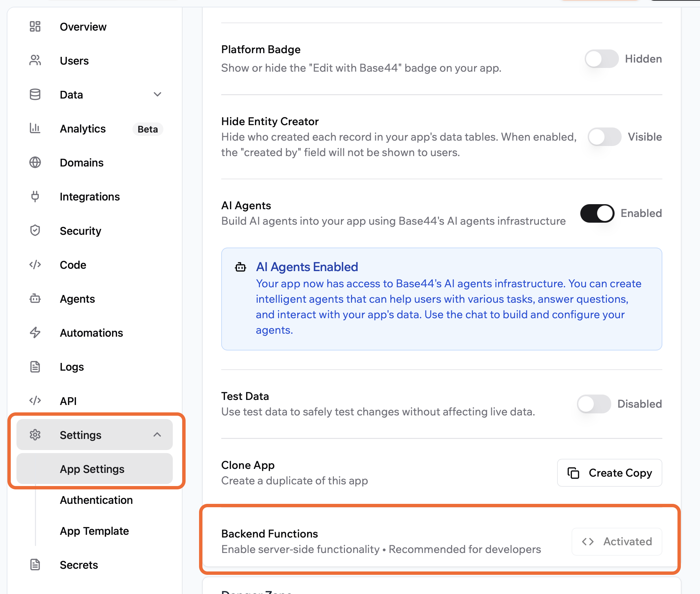Image resolution: width=700 pixels, height=594 pixels.
Task: Collapse the Settings section chevron
Action: coord(157,435)
